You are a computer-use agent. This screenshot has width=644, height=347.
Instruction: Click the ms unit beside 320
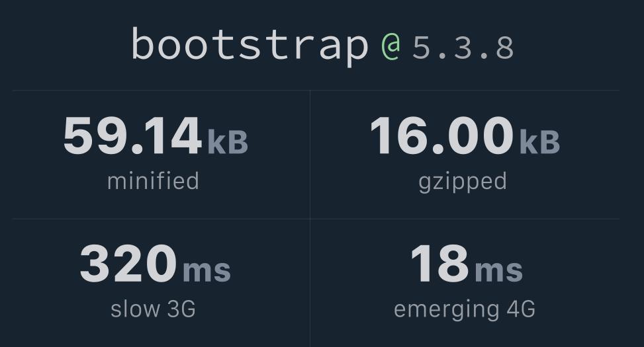coord(207,270)
